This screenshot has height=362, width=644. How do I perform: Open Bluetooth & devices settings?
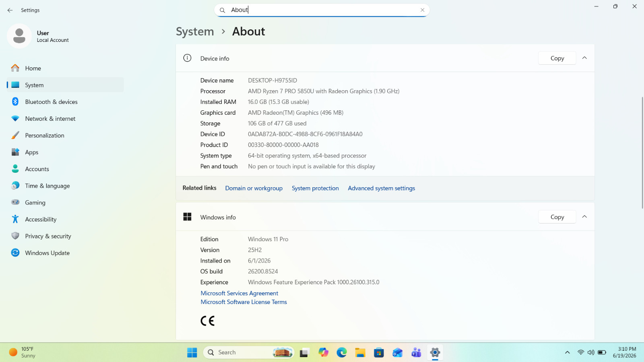tap(65, 102)
